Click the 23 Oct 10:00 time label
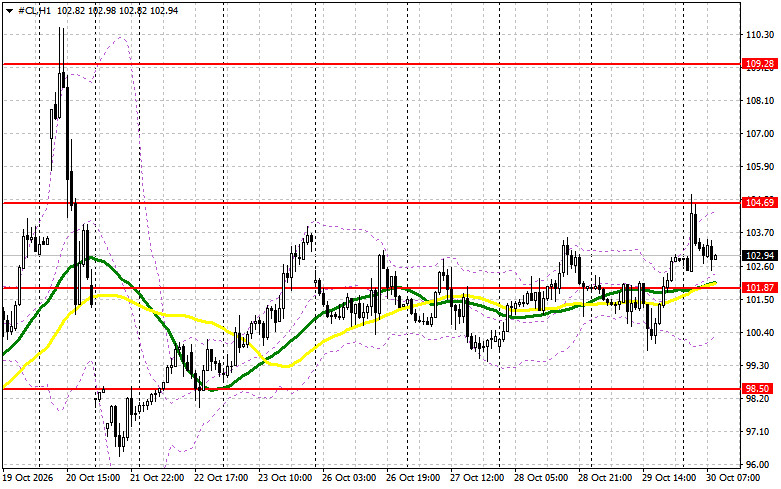781x489 pixels. pyautogui.click(x=285, y=478)
